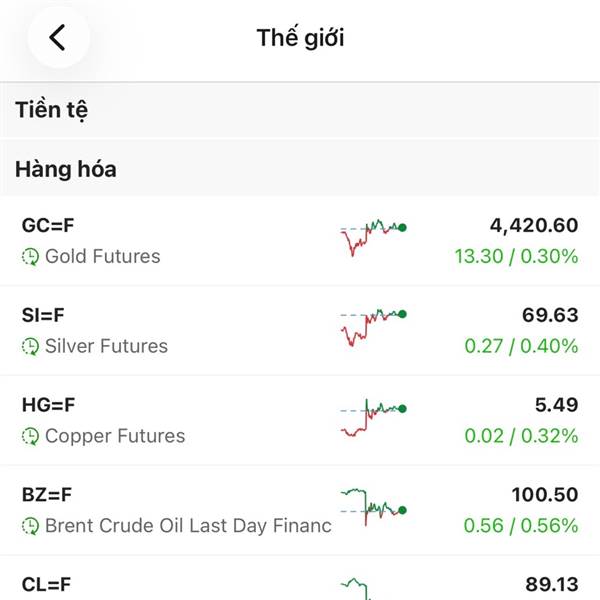
Task: Collapse the Hàng hóa section
Action: 66,169
